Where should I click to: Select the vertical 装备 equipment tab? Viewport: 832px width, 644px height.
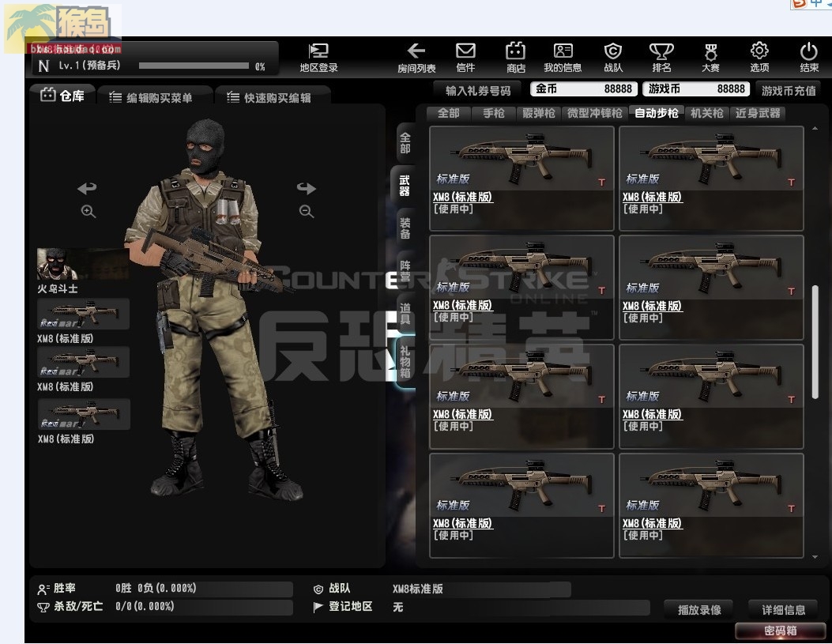pos(405,228)
